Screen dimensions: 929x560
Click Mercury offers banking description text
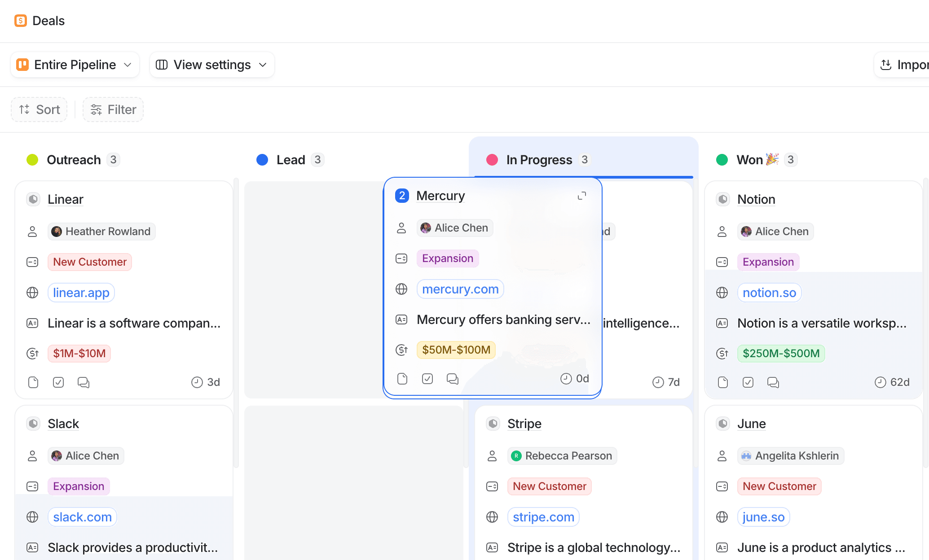click(503, 319)
